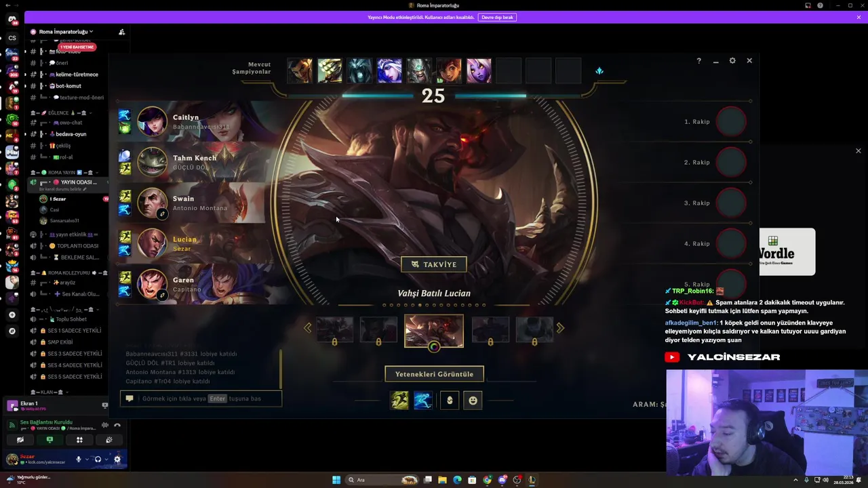Click the reroll dice icon by the bench

[x=599, y=70]
